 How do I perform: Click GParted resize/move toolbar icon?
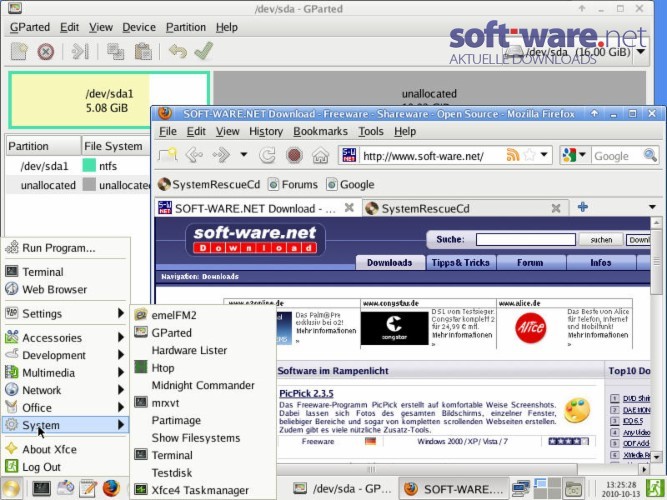click(x=80, y=51)
